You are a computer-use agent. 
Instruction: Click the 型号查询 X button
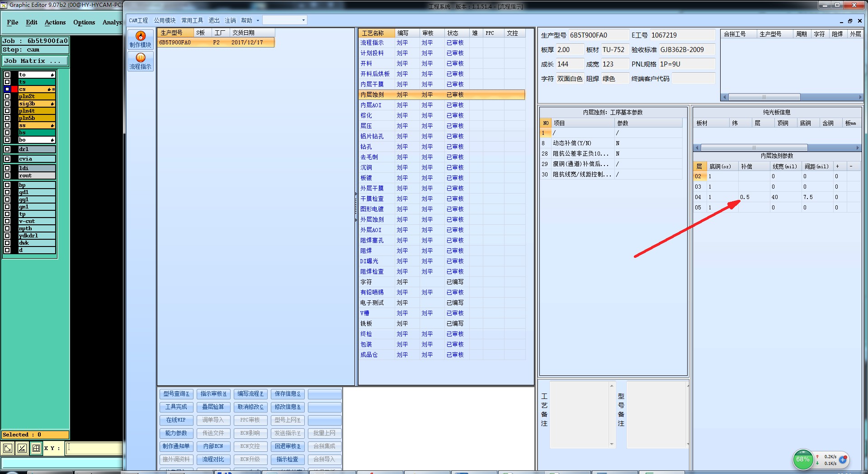(176, 394)
